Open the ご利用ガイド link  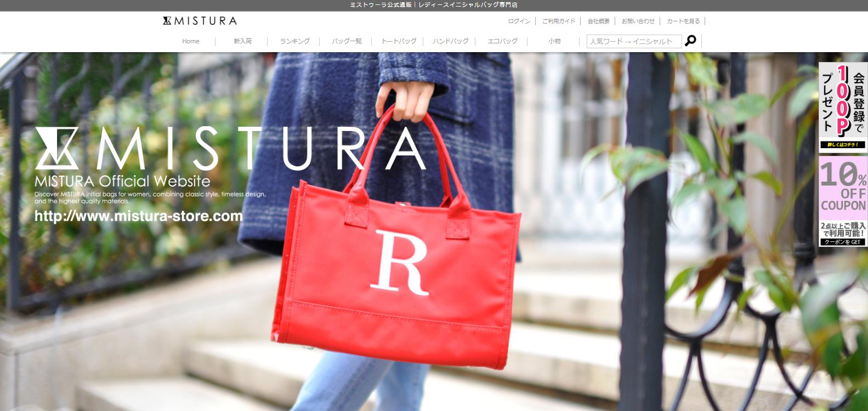[x=559, y=21]
